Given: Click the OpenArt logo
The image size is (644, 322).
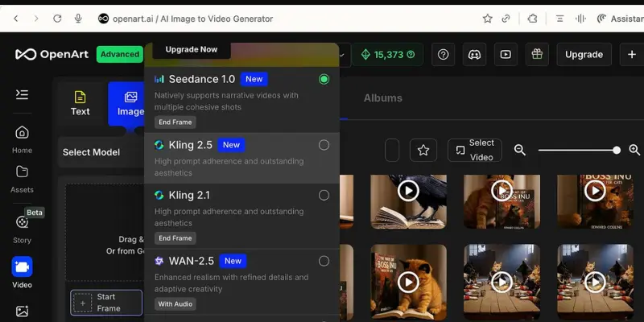Looking at the screenshot, I should (52, 54).
